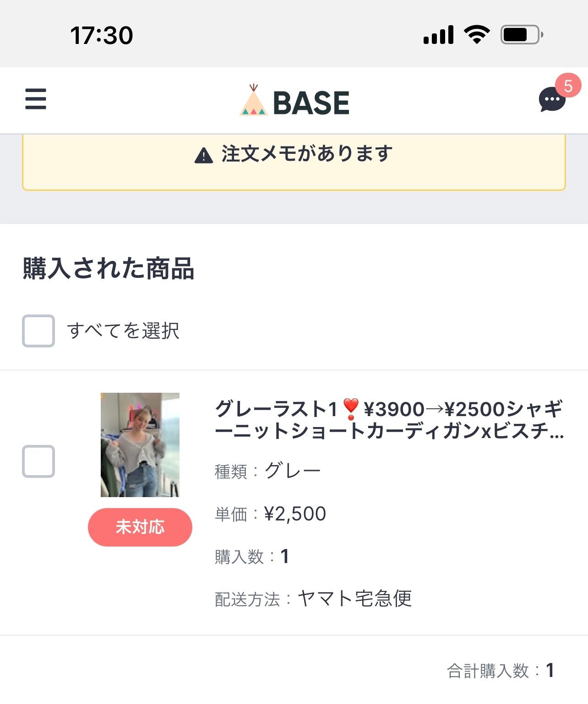
Task: Open the hamburger menu
Action: click(36, 99)
